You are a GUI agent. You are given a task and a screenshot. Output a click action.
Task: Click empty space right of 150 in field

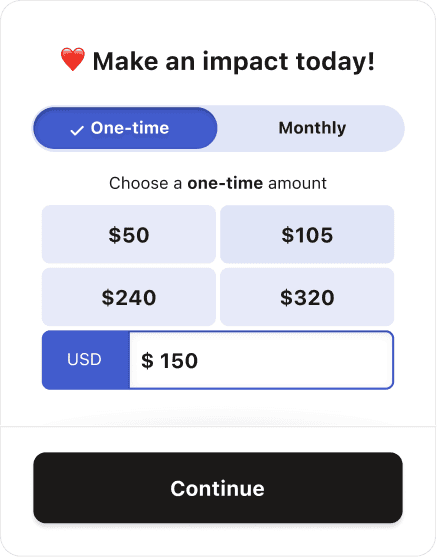295,360
